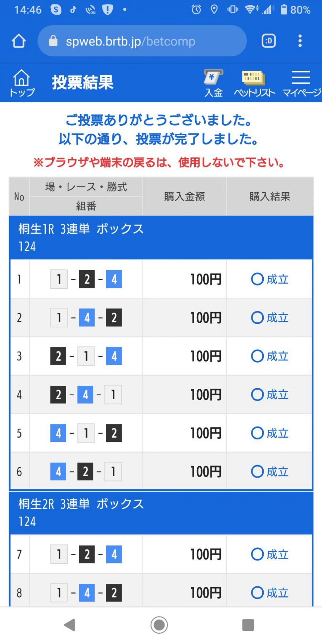Screen dimensions: 322x644
Task: Go to トップ home page
Action: point(21,83)
